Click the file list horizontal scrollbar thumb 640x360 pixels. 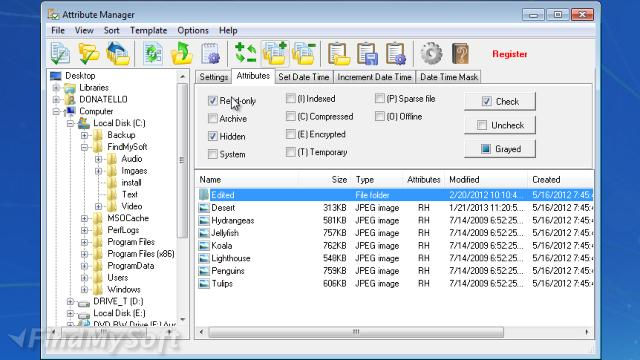click(x=356, y=332)
